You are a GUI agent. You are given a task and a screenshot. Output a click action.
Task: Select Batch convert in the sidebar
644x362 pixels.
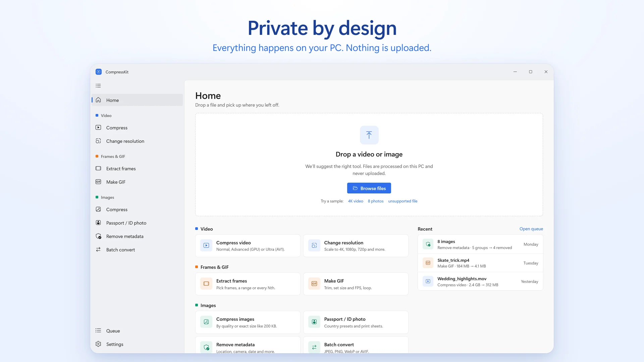(137, 249)
